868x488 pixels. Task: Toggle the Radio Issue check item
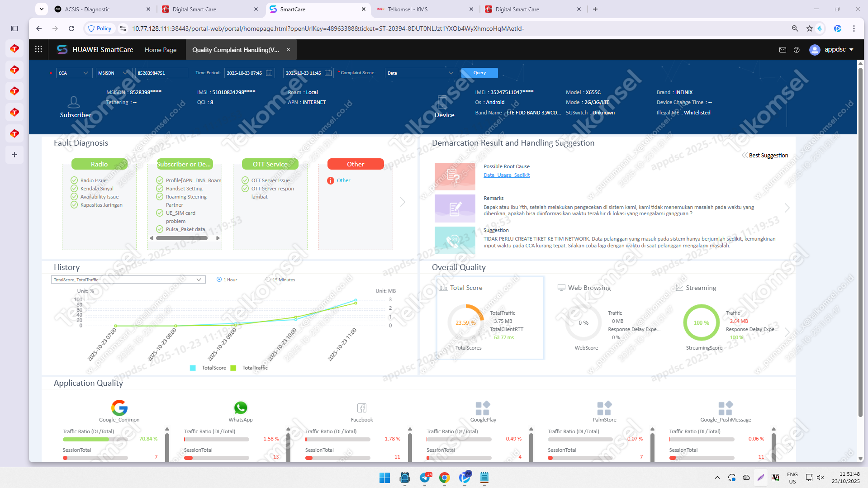pos(74,180)
